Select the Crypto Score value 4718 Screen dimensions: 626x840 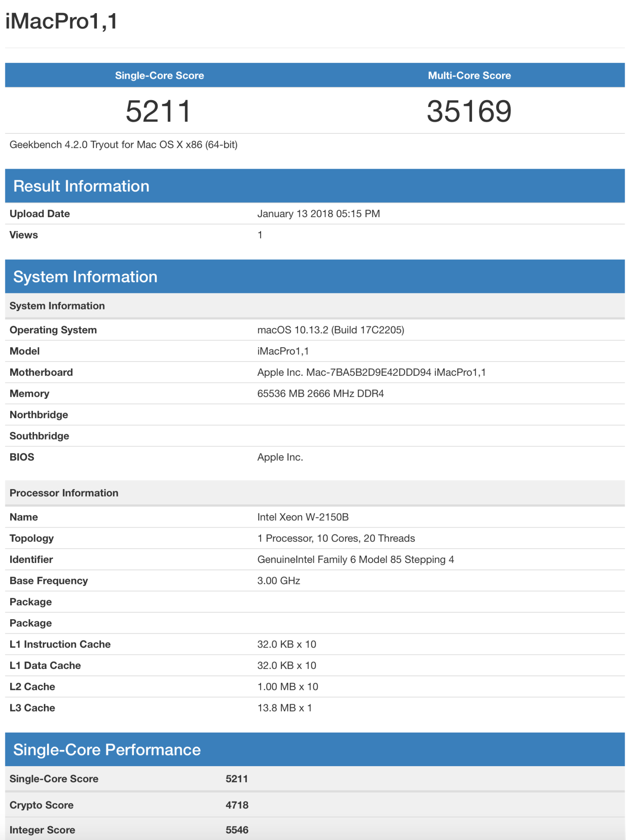point(237,805)
